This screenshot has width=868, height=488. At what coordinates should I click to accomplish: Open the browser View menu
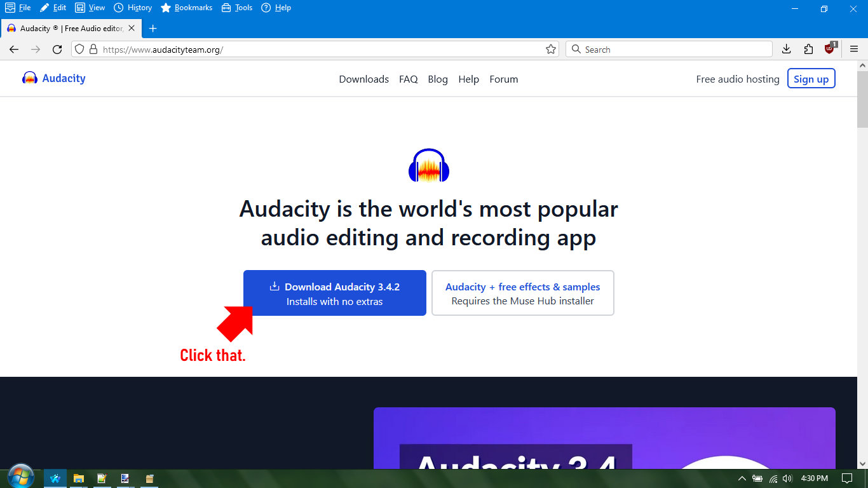(90, 8)
